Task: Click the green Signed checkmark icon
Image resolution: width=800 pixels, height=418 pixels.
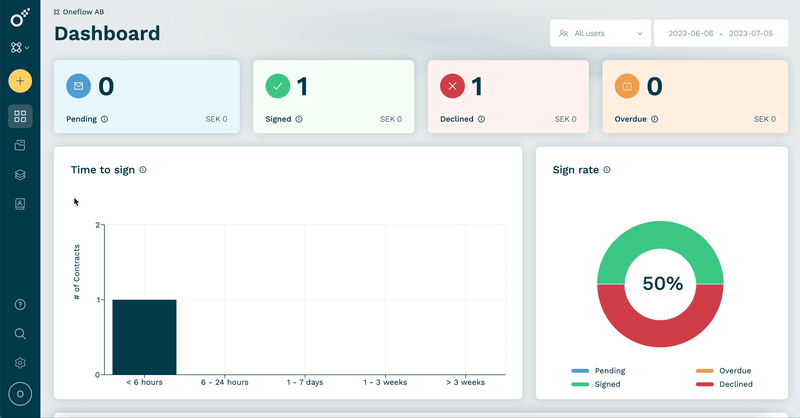Action: point(278,86)
